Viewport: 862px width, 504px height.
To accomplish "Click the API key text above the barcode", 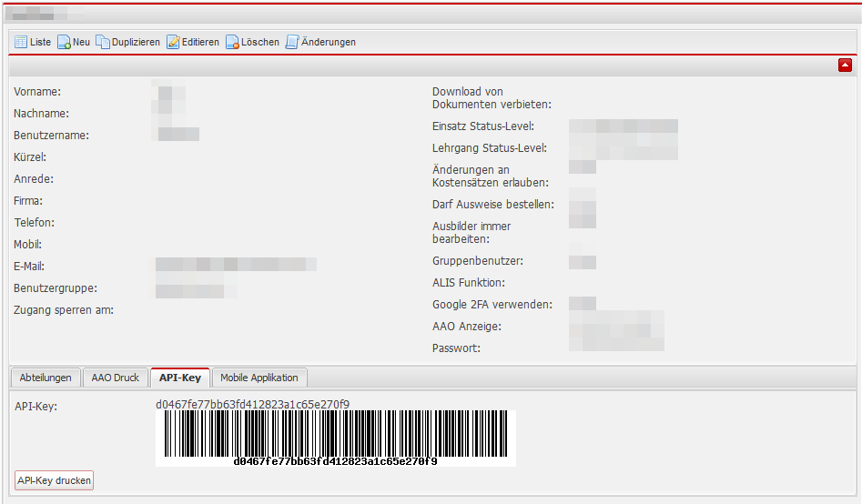I will point(252,405).
